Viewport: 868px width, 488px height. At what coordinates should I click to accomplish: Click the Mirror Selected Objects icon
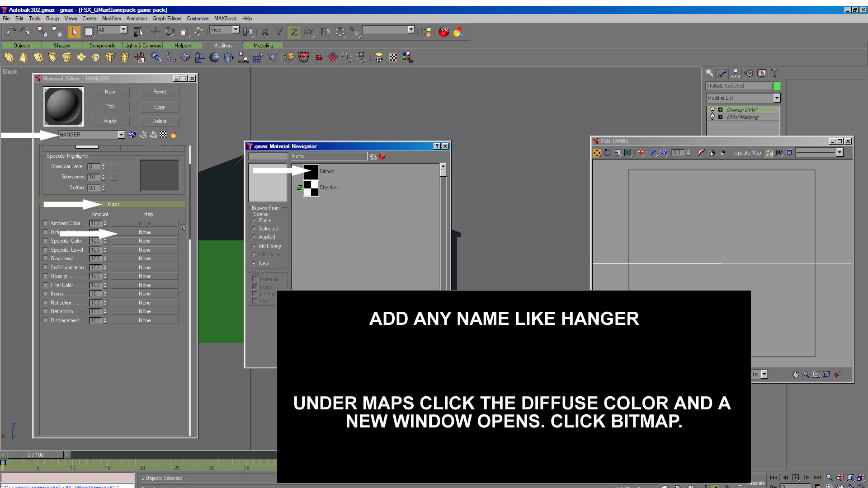(325, 31)
